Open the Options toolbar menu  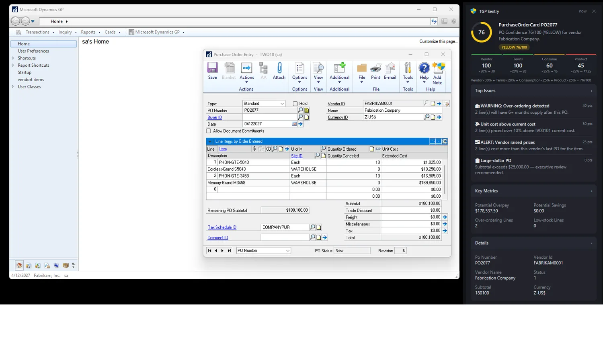click(x=299, y=73)
